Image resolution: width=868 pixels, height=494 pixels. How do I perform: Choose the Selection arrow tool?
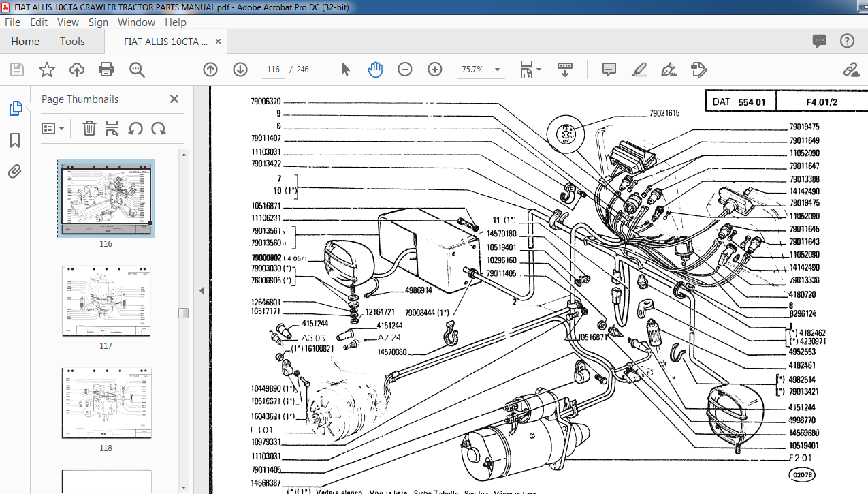click(345, 70)
